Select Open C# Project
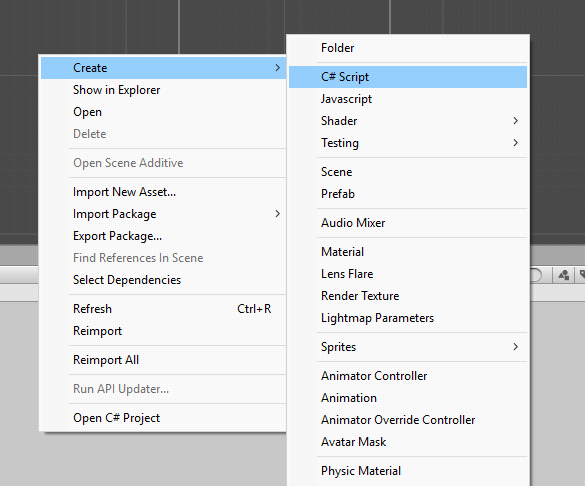This screenshot has width=585, height=486. coord(163,418)
